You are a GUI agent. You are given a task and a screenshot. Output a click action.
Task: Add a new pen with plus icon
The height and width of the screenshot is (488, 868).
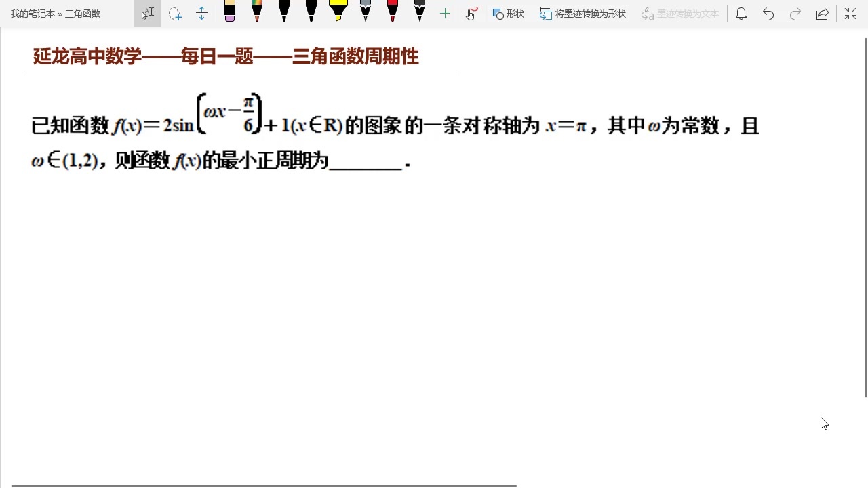pyautogui.click(x=445, y=14)
